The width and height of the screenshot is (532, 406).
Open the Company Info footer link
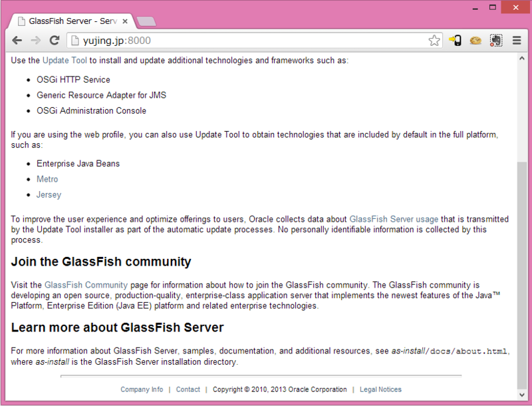tap(142, 390)
